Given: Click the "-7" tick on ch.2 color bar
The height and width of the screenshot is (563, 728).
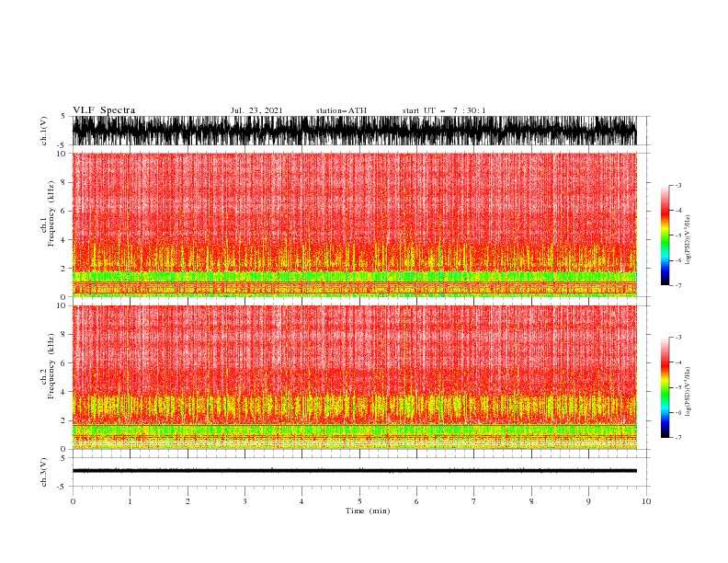Looking at the screenshot, I should coord(678,438).
